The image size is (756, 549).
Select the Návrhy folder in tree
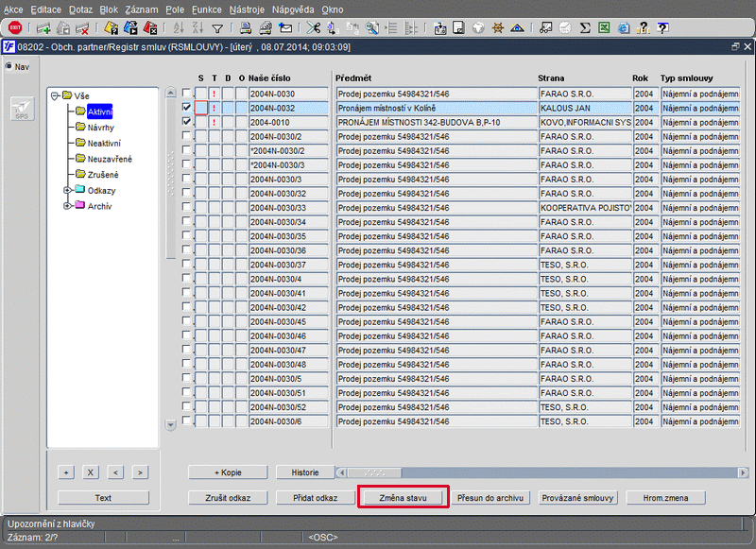click(100, 128)
